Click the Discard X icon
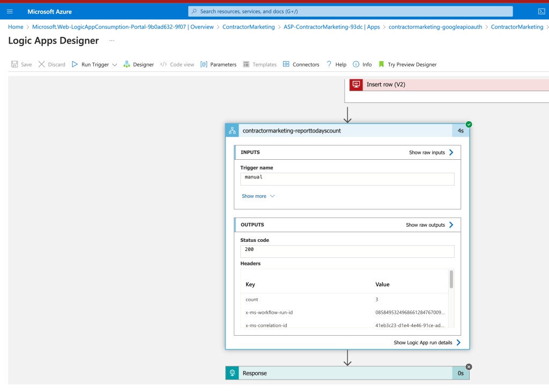The image size is (549, 392). 41,64
